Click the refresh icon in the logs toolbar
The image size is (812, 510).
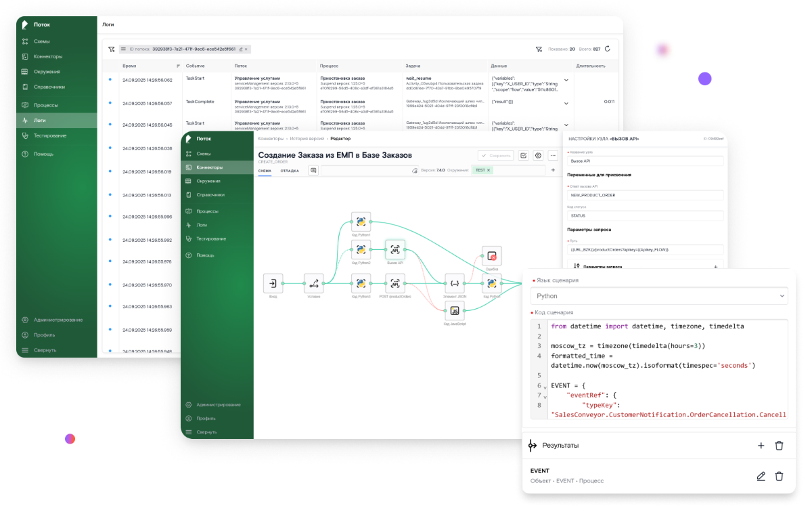(607, 49)
